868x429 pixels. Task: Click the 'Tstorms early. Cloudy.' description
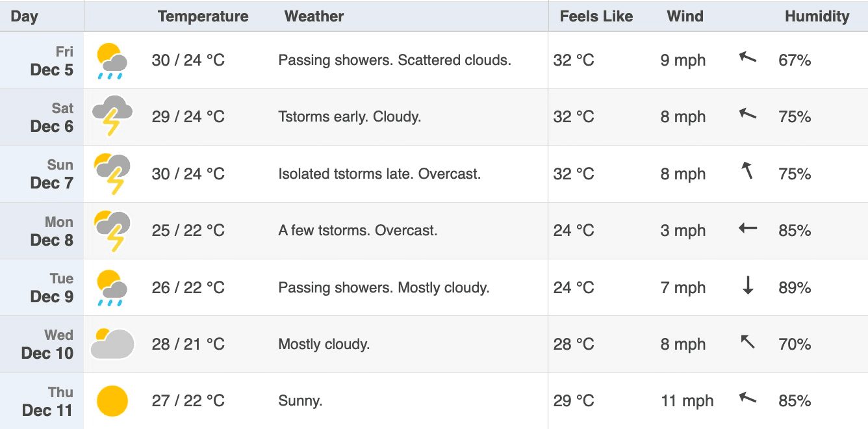point(350,117)
